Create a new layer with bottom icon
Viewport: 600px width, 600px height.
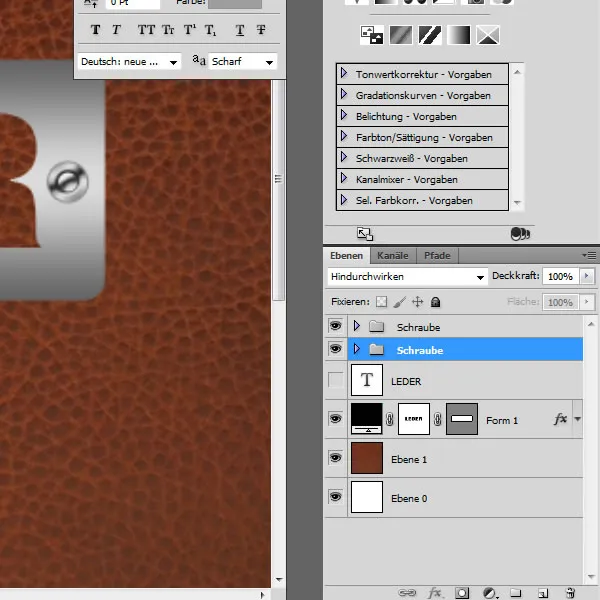(541, 592)
